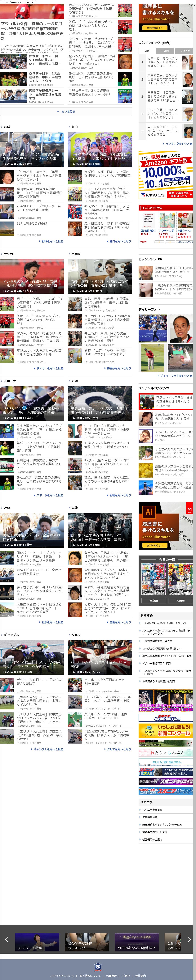Click the Sponichi logo in the footer

click(98, 966)
